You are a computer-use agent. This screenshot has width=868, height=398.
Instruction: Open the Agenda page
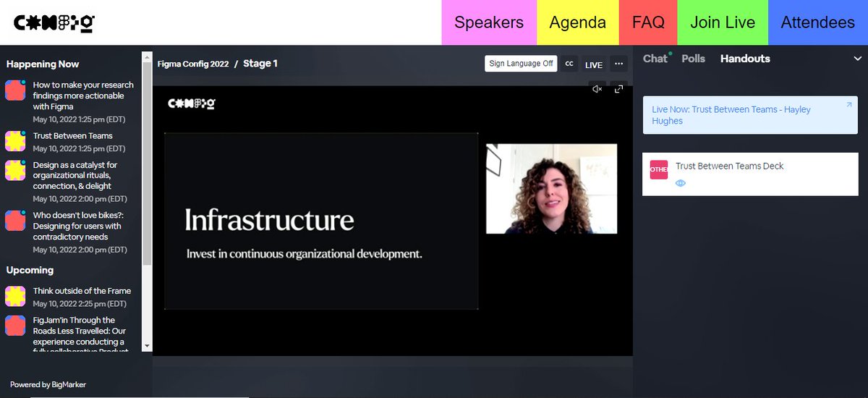point(578,22)
